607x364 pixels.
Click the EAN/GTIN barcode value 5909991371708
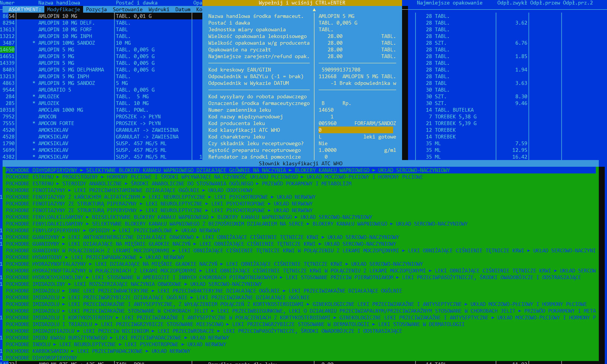(x=341, y=70)
